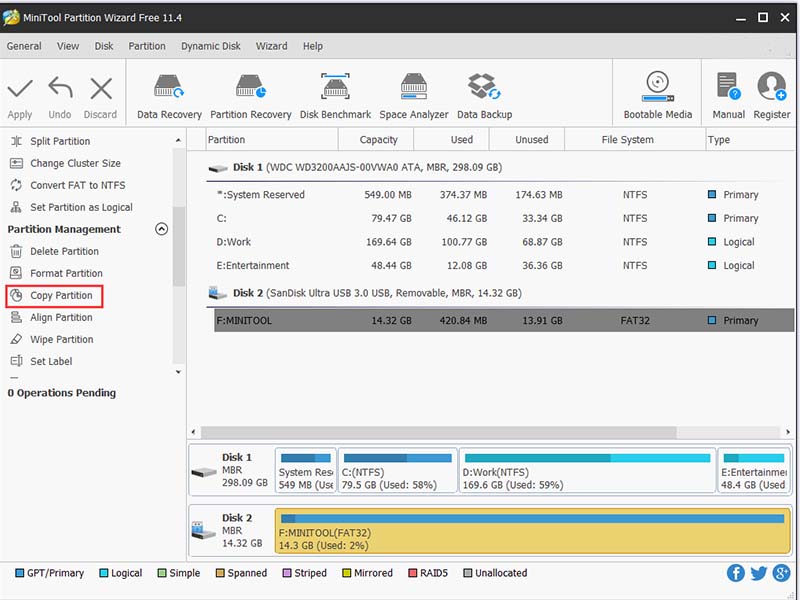This screenshot has height=600, width=800.
Task: Sort by Type column header
Action: click(749, 140)
